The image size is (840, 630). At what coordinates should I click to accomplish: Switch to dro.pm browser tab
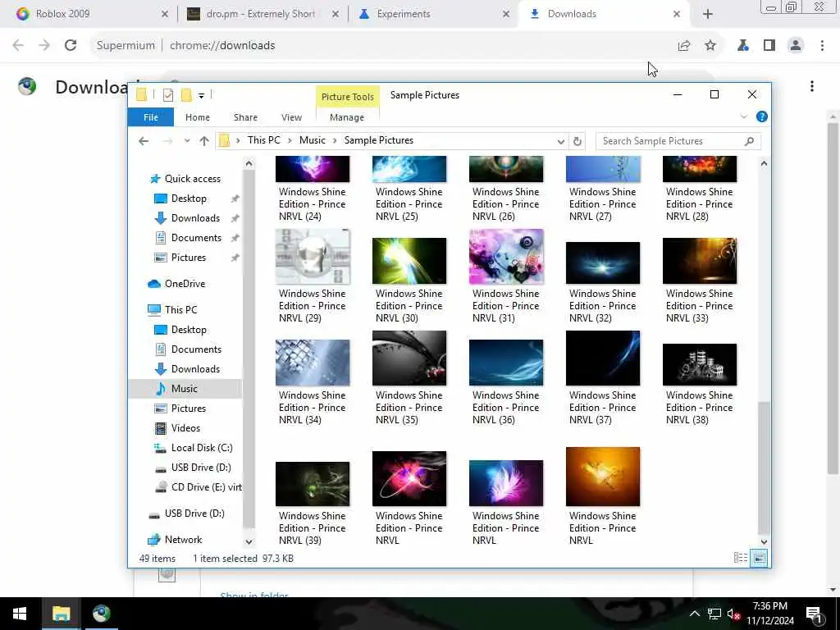click(x=262, y=14)
